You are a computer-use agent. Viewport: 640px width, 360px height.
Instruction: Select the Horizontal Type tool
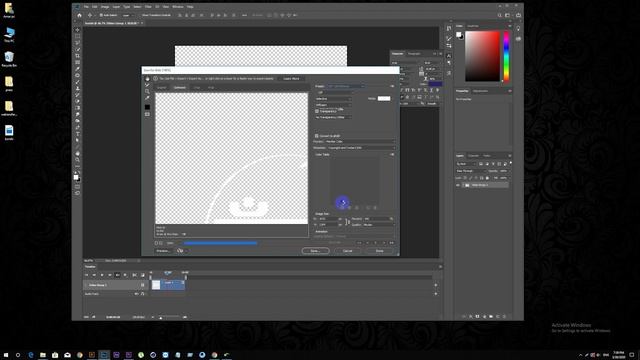point(78,134)
